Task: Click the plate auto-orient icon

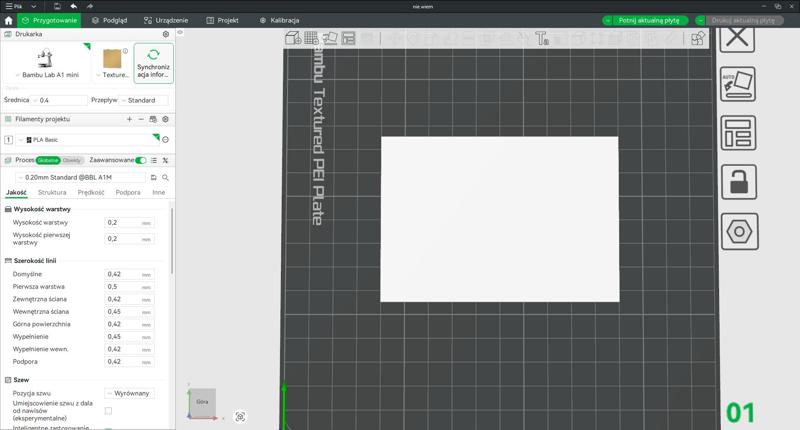Action: [x=738, y=84]
